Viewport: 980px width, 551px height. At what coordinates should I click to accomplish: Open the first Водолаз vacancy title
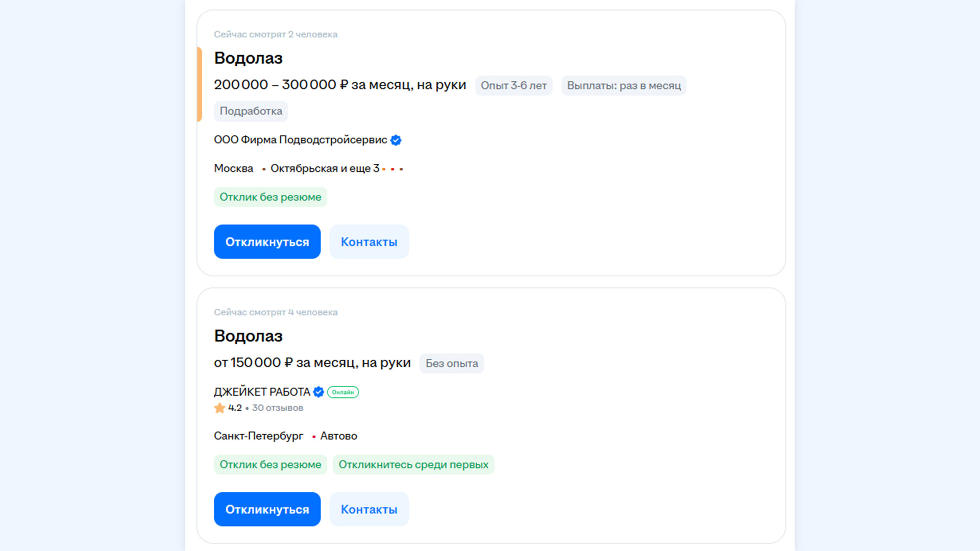click(x=248, y=58)
